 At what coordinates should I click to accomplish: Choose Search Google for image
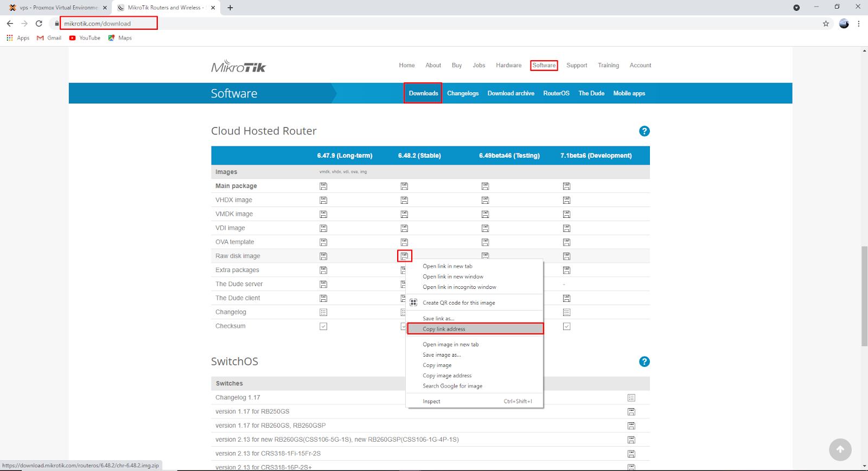tap(475, 386)
